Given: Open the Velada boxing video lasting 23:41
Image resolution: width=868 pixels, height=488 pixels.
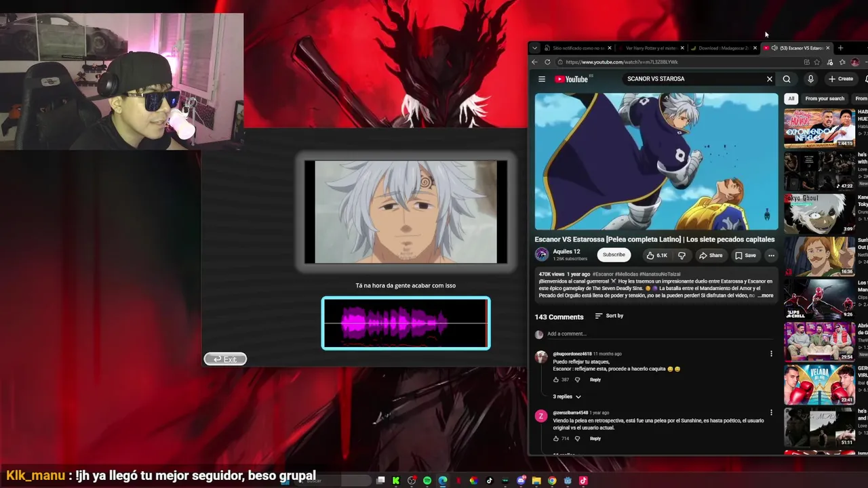Looking at the screenshot, I should (x=819, y=384).
